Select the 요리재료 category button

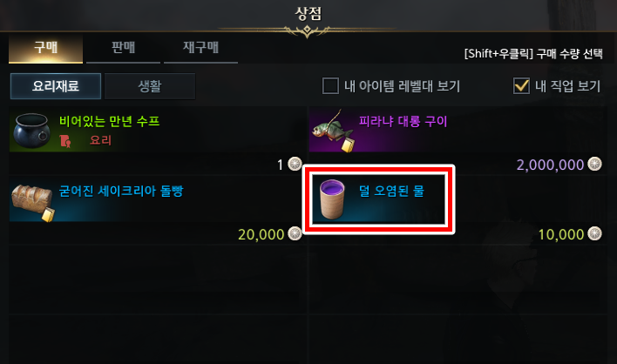(56, 86)
